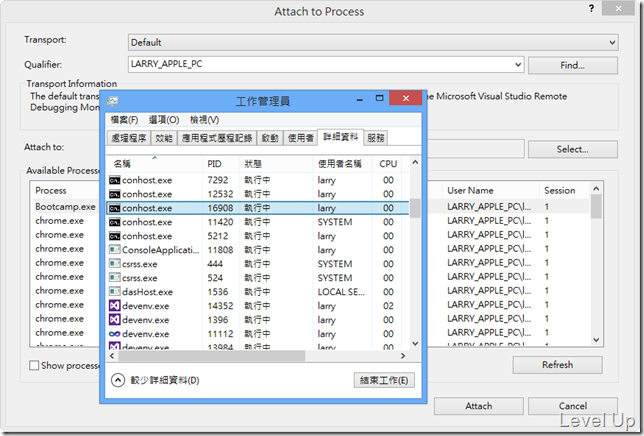644x436 pixels.
Task: Switch to the 效能 tab
Action: 164,138
